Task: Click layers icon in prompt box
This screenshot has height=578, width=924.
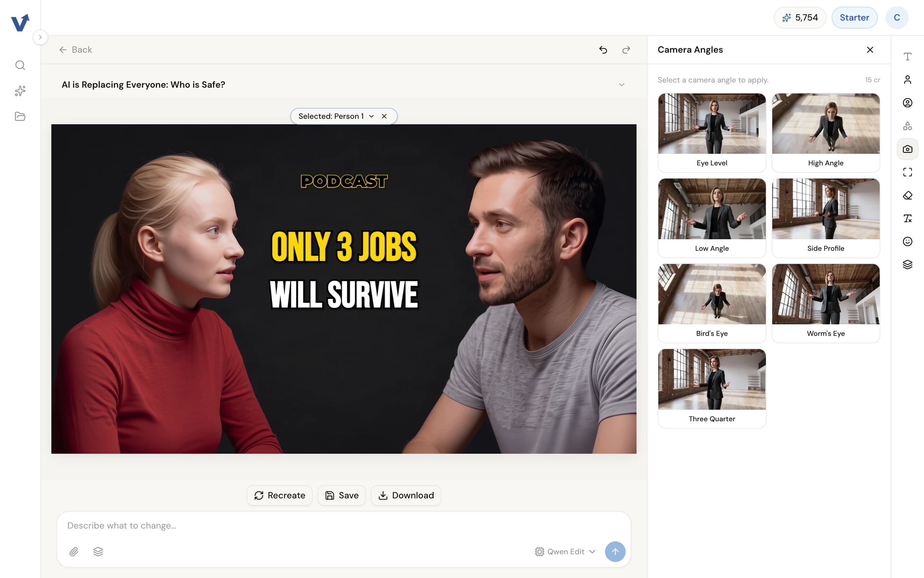Action: (98, 551)
